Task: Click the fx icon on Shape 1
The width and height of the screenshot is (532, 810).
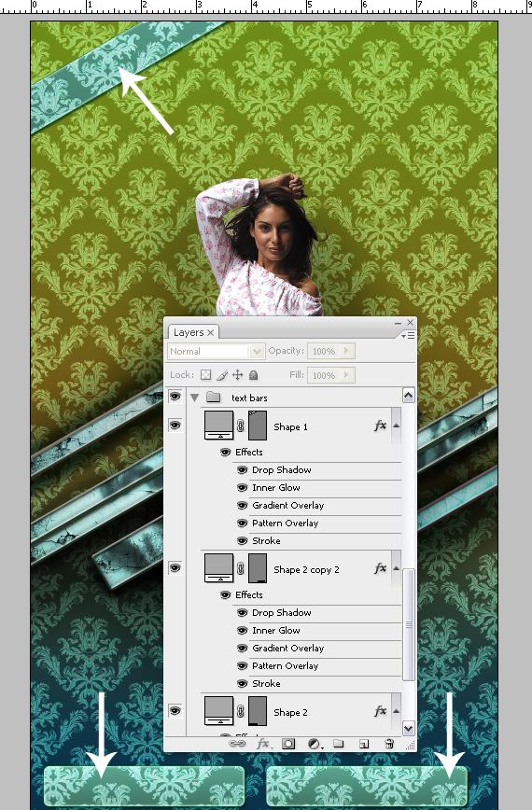Action: pos(380,426)
